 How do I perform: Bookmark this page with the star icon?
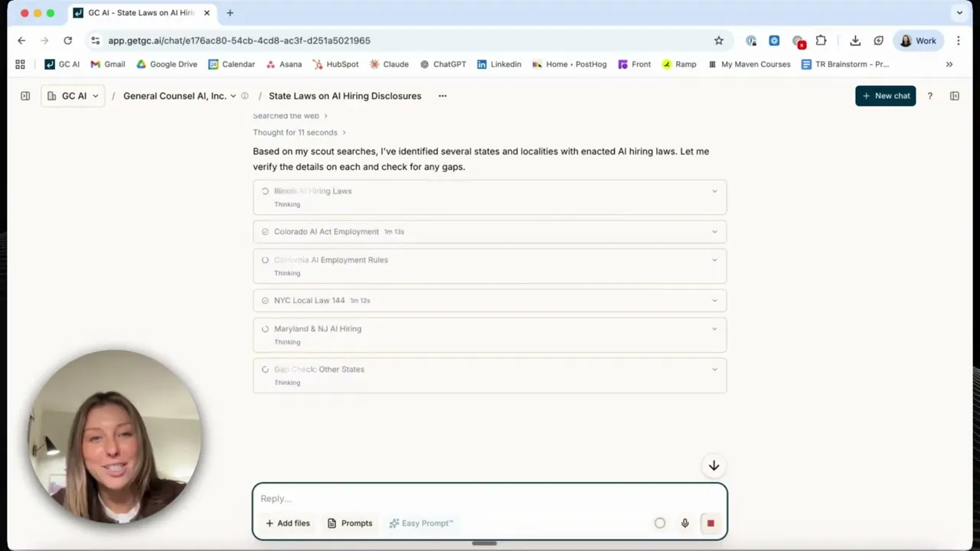click(x=719, y=41)
